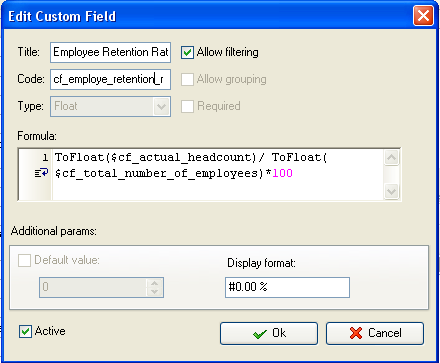Screen dimensions: 440x363
Task: Click the red X icon on Cancel
Action: tap(356, 333)
